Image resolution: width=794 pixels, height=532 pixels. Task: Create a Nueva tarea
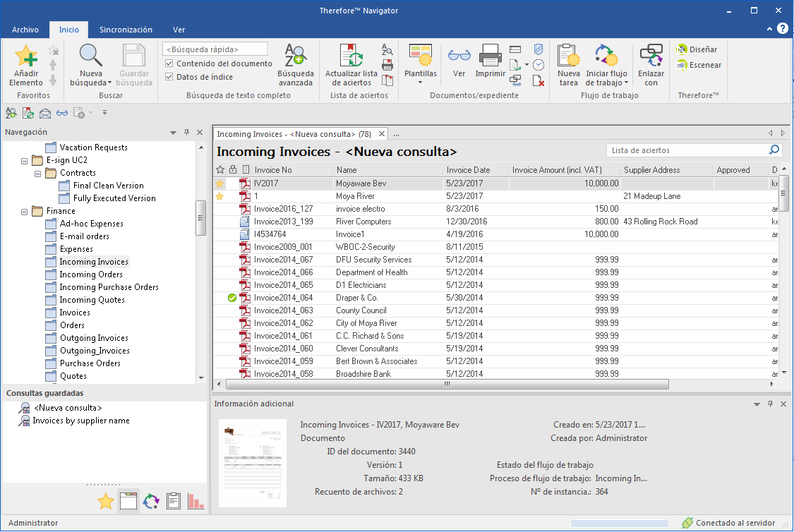tap(569, 66)
